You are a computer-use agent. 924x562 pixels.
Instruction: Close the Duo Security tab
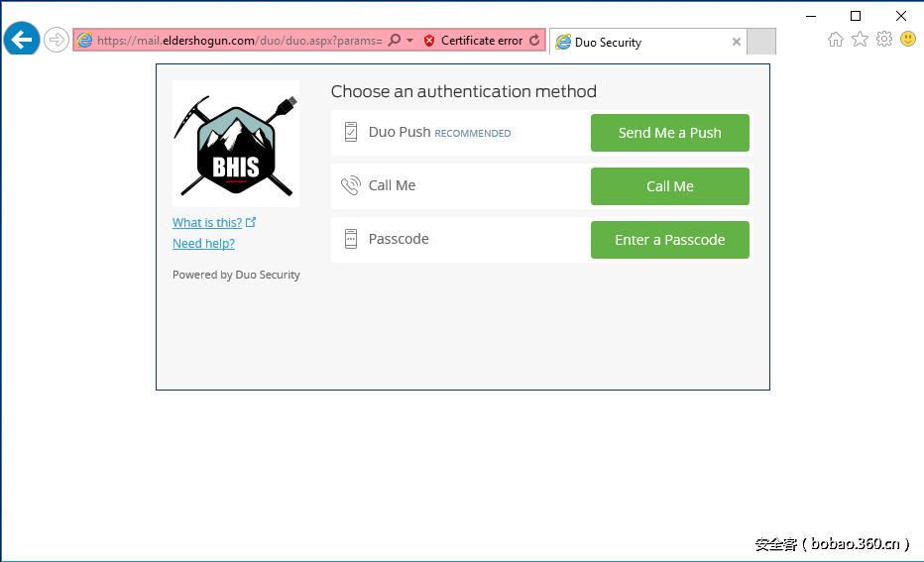click(736, 43)
